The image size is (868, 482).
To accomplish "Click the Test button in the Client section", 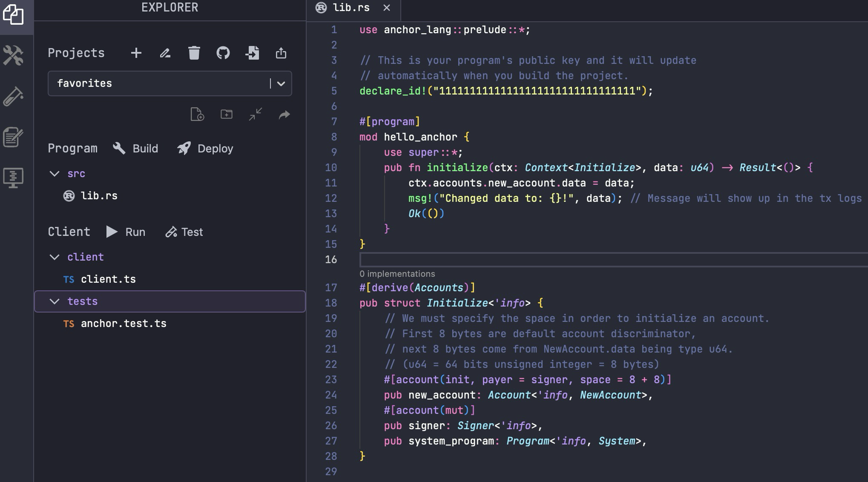I will coord(184,232).
